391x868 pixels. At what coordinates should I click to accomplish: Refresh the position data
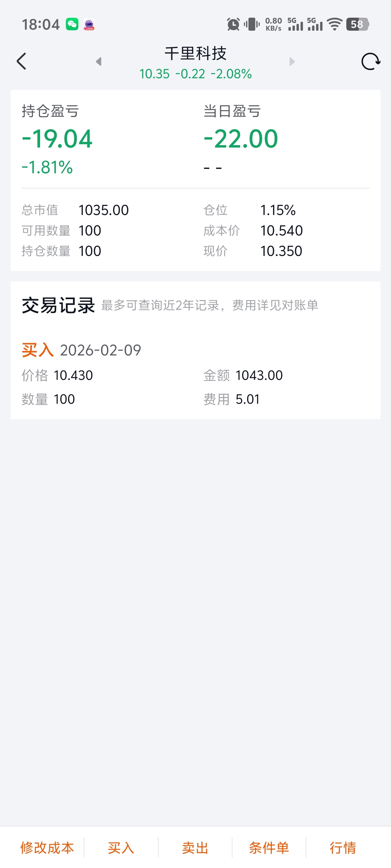pos(371,61)
